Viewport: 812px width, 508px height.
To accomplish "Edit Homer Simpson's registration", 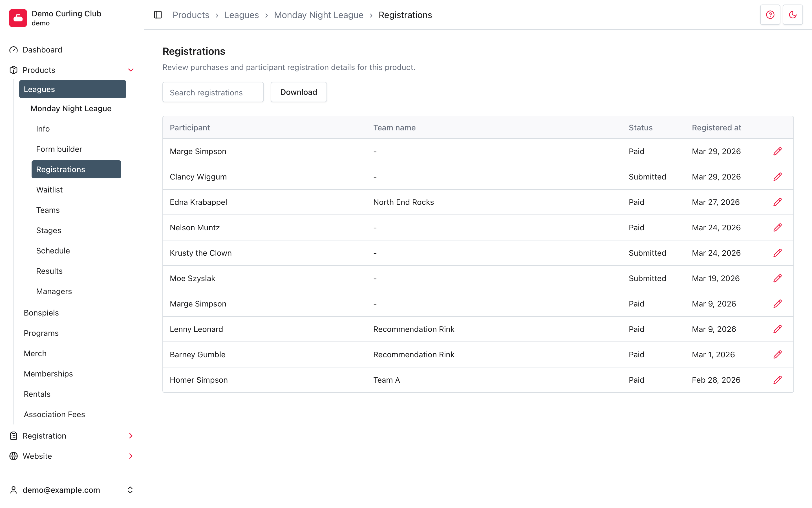I will 777,380.
